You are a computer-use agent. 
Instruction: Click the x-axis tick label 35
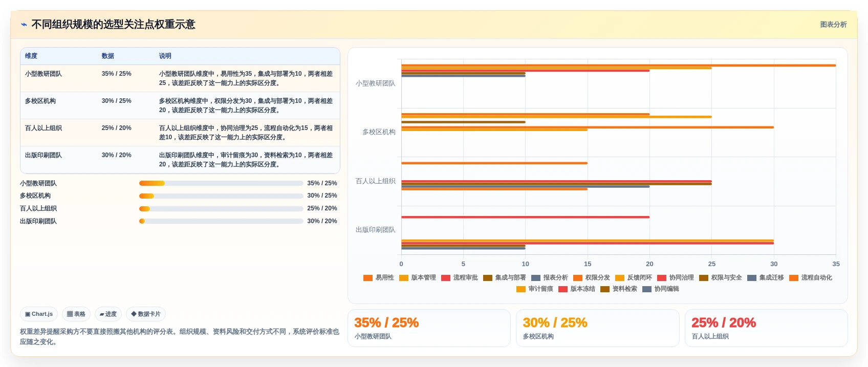(x=836, y=264)
